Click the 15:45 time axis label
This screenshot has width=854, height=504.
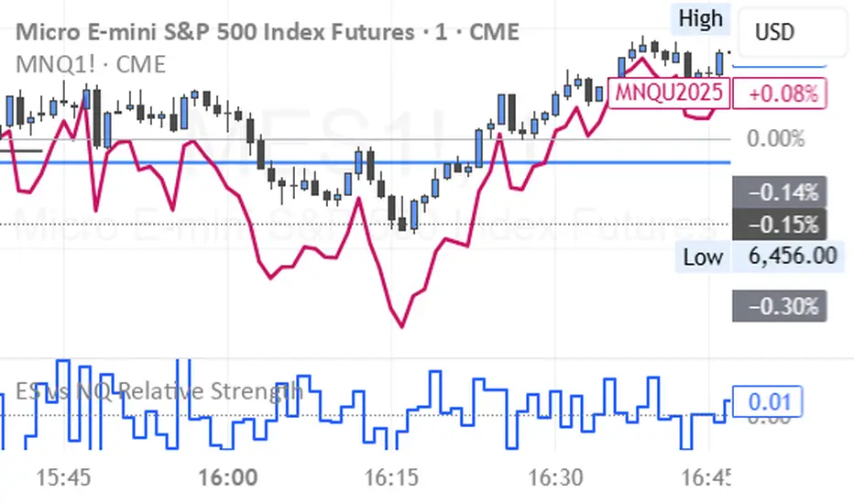tap(62, 477)
